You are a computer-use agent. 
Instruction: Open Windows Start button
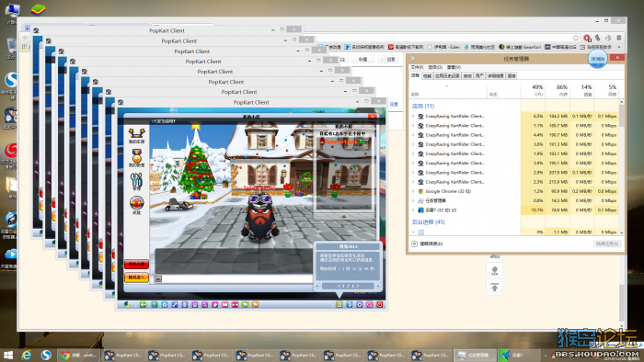pos(7,355)
